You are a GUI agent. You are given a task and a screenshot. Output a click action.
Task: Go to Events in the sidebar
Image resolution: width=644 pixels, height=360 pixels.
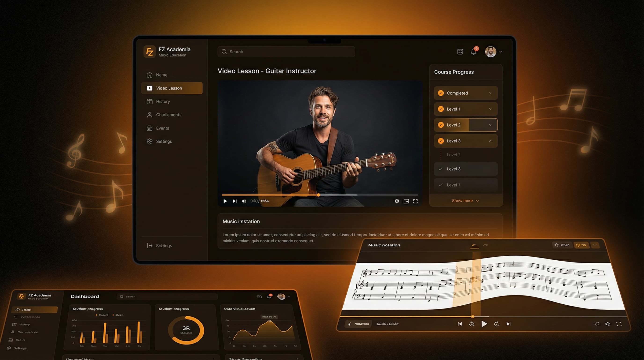(x=162, y=128)
